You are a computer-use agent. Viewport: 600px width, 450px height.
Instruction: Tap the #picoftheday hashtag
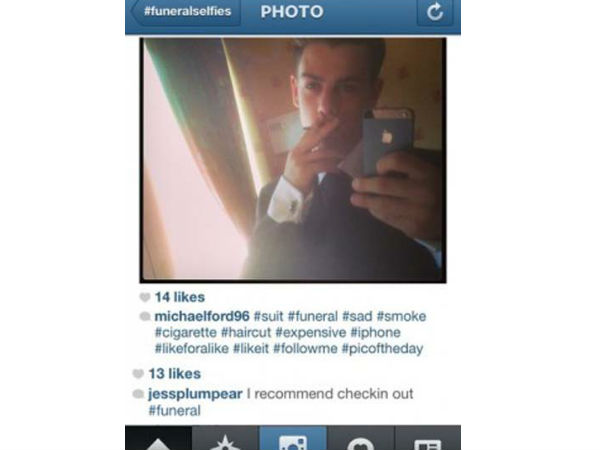click(382, 349)
